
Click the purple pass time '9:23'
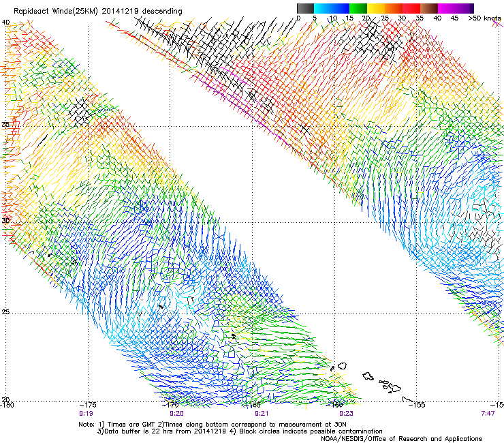click(x=346, y=414)
